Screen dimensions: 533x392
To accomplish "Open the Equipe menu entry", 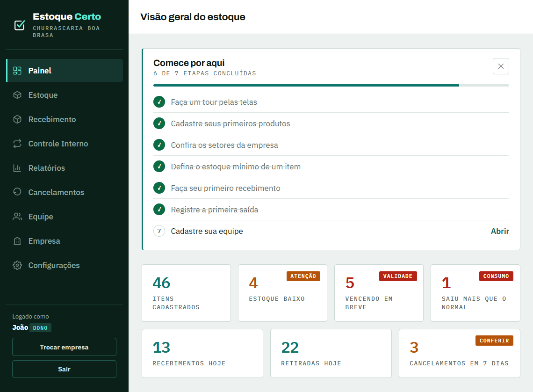I will pos(65,217).
